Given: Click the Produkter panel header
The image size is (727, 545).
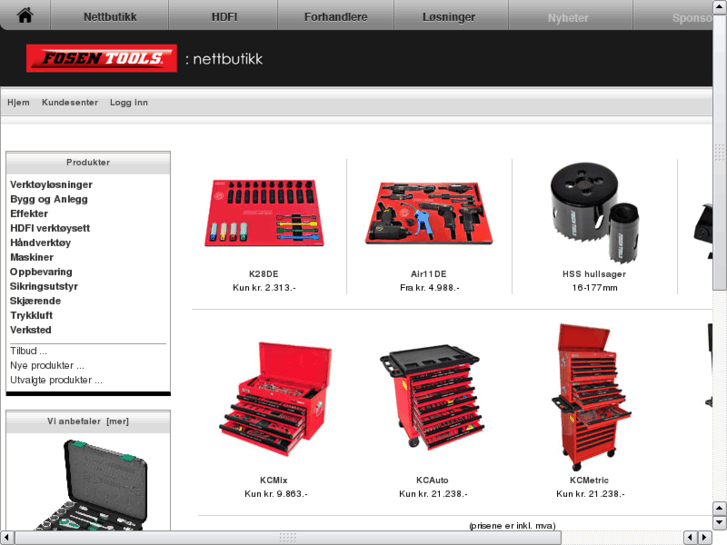Looking at the screenshot, I should pyautogui.click(x=88, y=162).
